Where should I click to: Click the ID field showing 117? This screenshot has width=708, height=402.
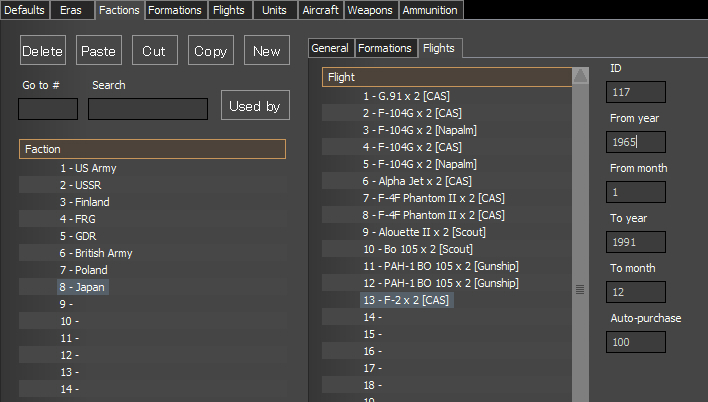pos(636,92)
